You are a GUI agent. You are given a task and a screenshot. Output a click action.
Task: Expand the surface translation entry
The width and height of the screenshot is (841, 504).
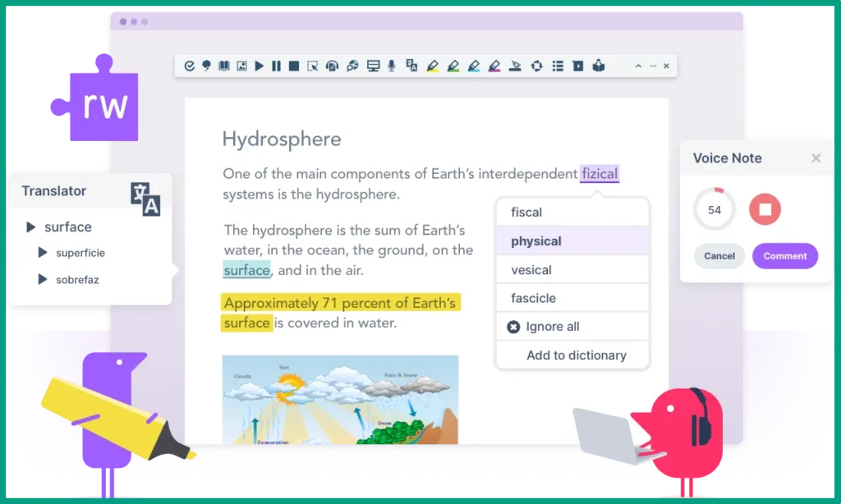click(30, 227)
